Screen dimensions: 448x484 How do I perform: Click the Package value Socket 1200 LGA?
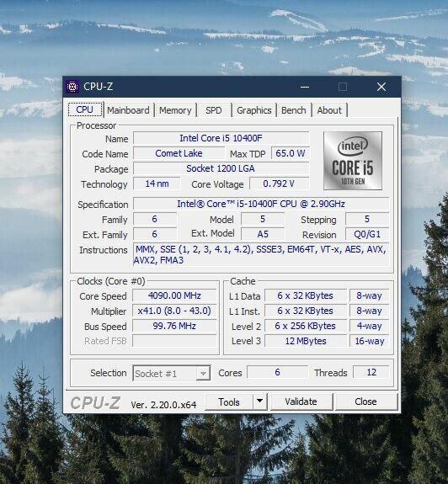pyautogui.click(x=221, y=168)
